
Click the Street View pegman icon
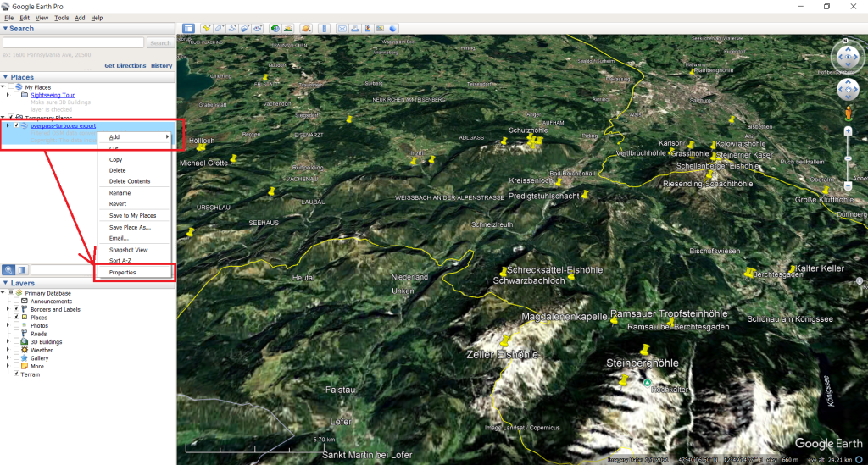tap(848, 113)
